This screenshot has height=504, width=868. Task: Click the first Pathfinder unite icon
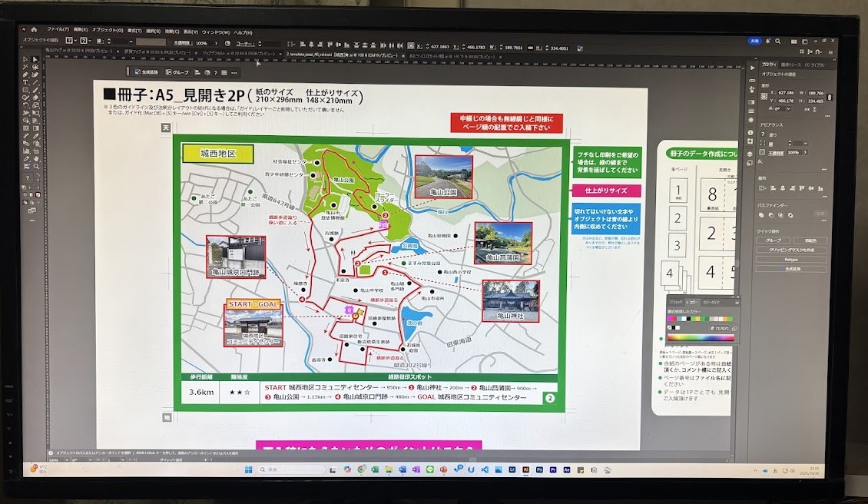[x=763, y=215]
